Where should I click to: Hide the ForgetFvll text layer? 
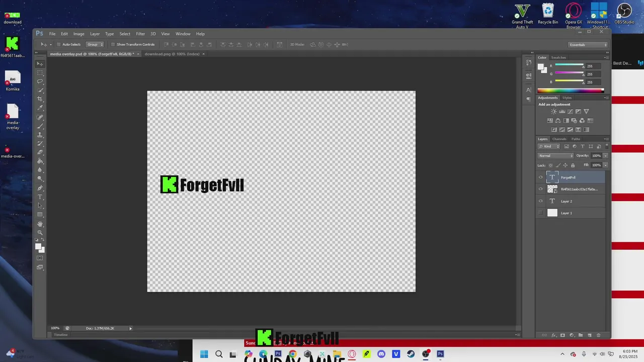coord(541,177)
